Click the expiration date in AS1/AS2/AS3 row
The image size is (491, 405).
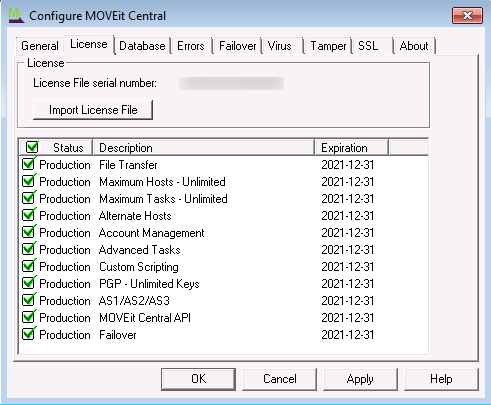coord(348,301)
